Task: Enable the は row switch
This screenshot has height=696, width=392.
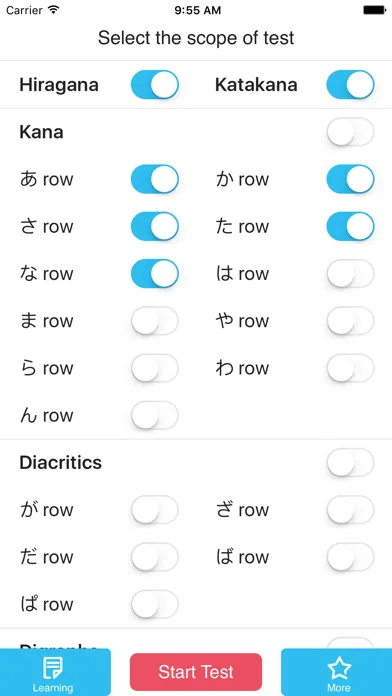Action: [350, 273]
